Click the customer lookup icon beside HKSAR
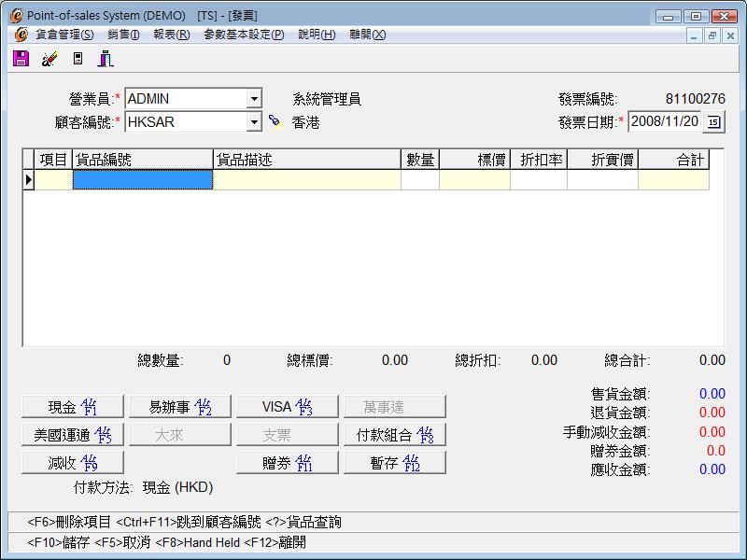The width and height of the screenshot is (747, 560). (x=275, y=121)
